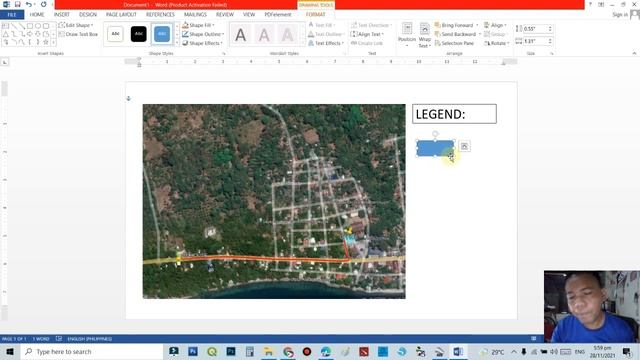This screenshot has height=360, width=640.
Task: Open the volume icon in system tray
Action: tap(553, 351)
